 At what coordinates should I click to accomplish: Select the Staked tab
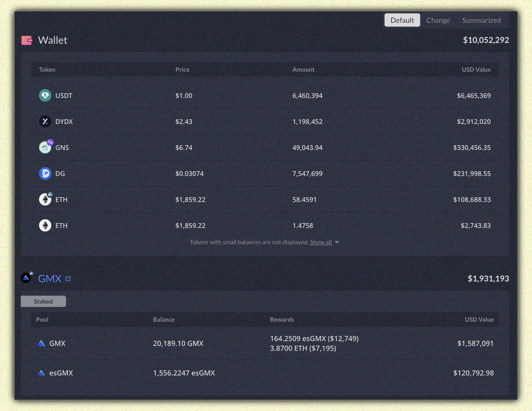coord(43,301)
